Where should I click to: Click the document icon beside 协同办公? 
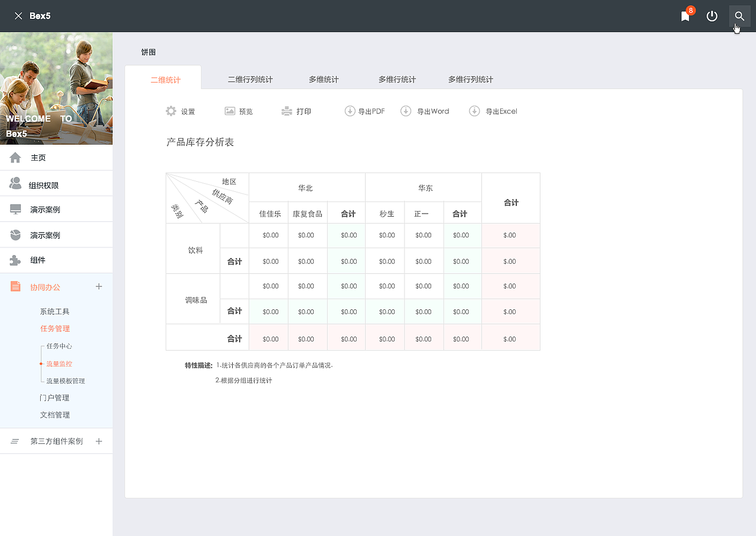[x=15, y=286]
